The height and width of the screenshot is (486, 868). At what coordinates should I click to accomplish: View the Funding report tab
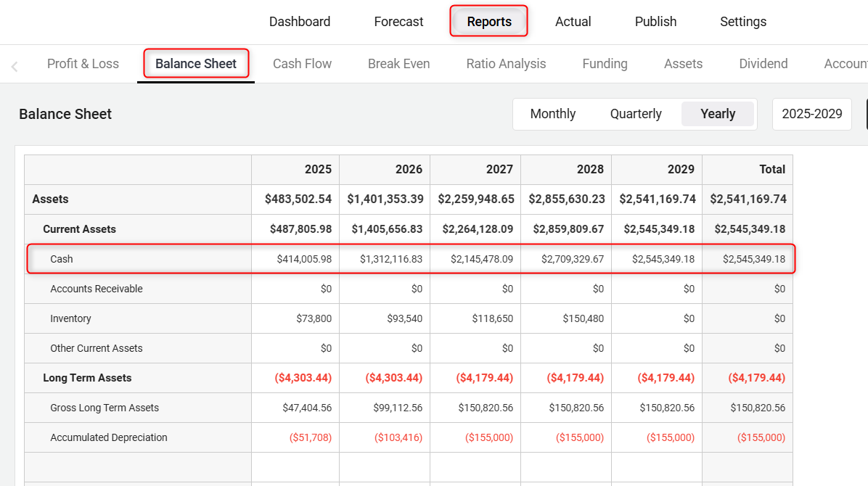605,64
